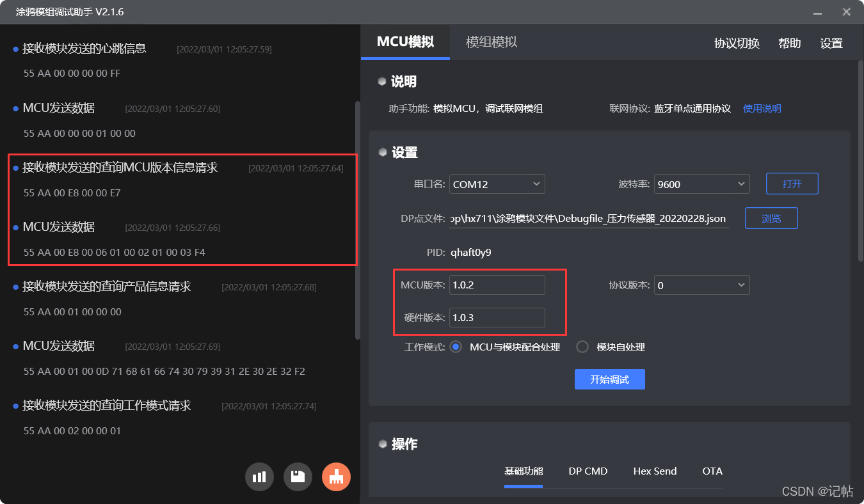Save the log via the floppy disk icon

click(x=298, y=476)
